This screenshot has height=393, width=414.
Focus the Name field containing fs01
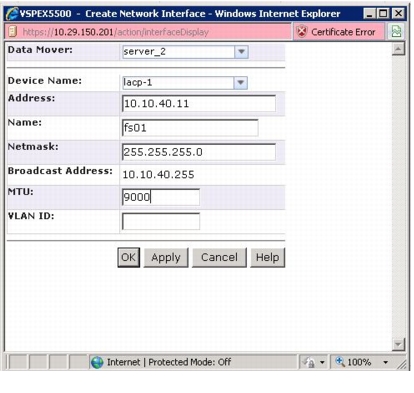coord(190,128)
